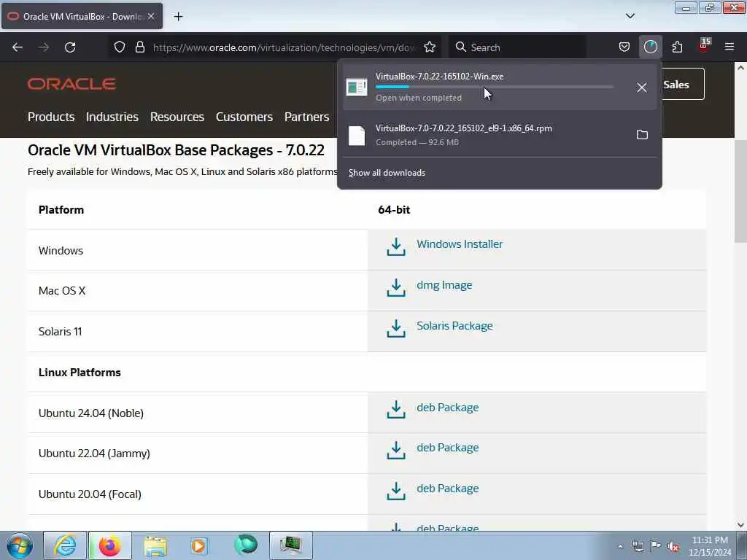Select VirtualBox-7.0.22-165102-Win.exe download entry
The width and height of the screenshot is (747, 560).
(499, 87)
